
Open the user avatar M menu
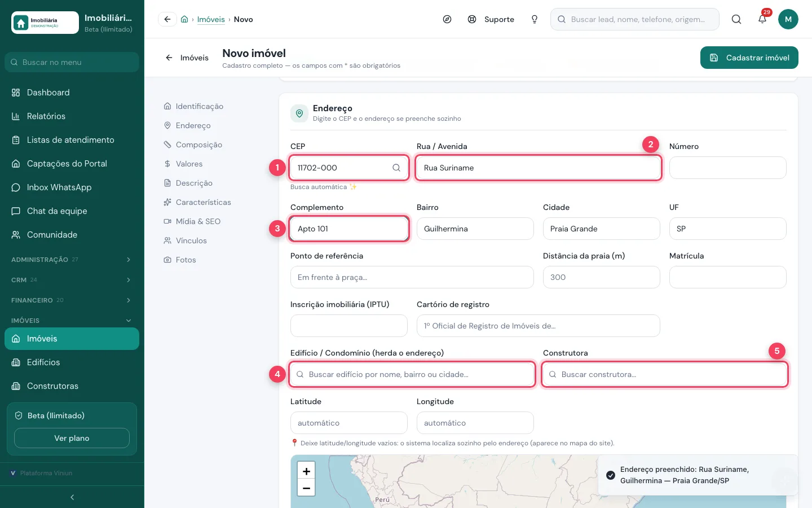point(788,19)
